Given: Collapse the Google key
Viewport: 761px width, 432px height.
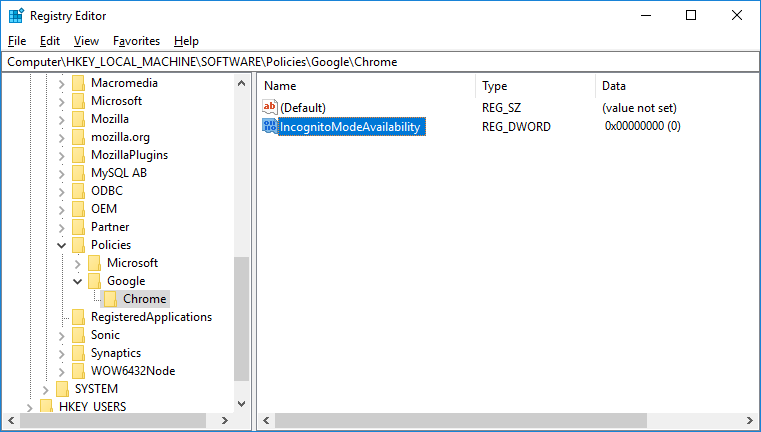Looking at the screenshot, I should pyautogui.click(x=78, y=281).
